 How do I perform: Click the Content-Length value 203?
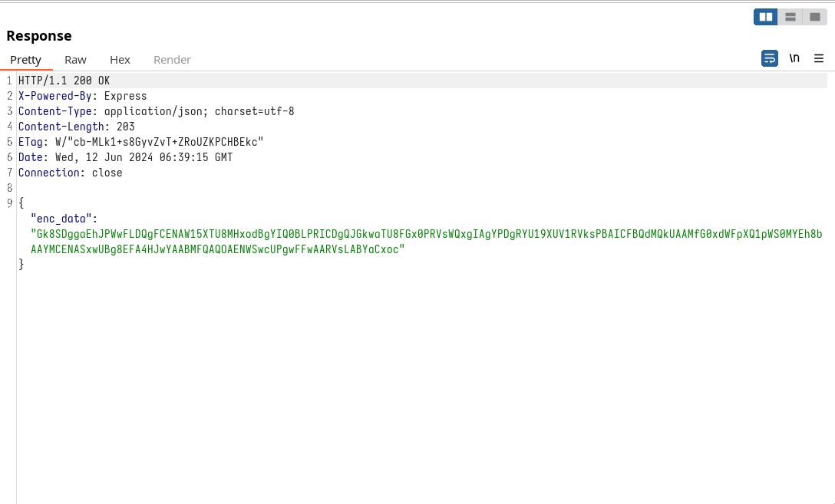tap(126, 127)
